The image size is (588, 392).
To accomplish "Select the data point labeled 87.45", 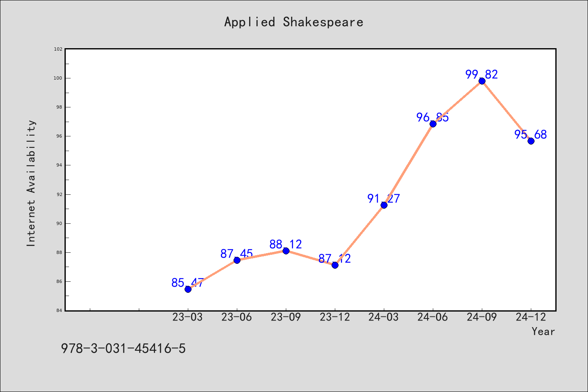I will pos(237,260).
